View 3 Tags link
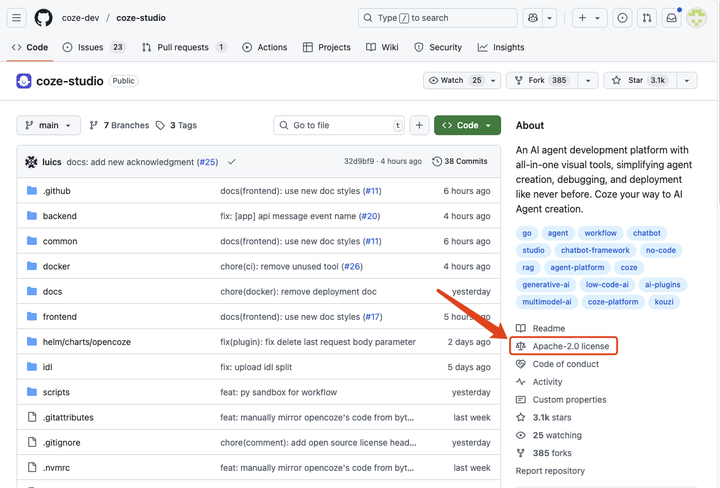Viewport: 720px width, 488px height. pos(176,125)
